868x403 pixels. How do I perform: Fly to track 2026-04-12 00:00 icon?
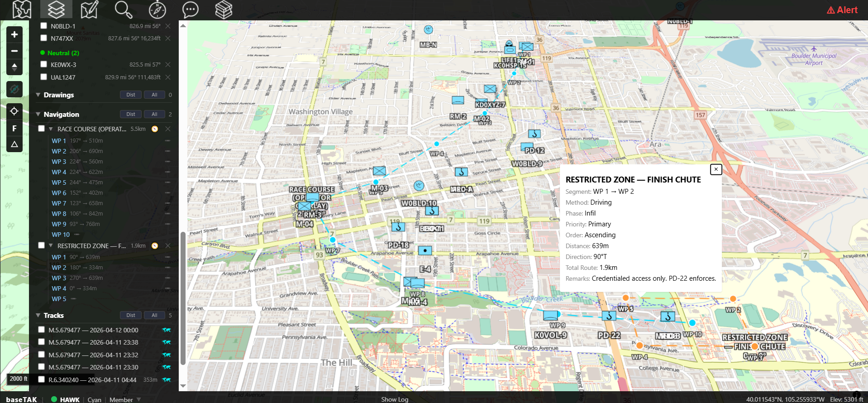(x=167, y=330)
